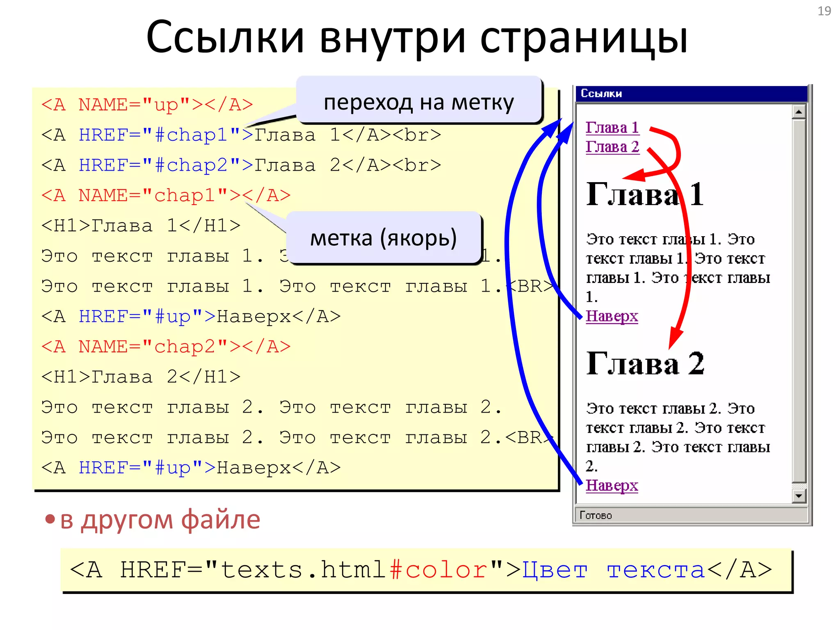Click the 'Глава 2' link in browser window
The width and height of the screenshot is (840, 630).
coord(612,147)
